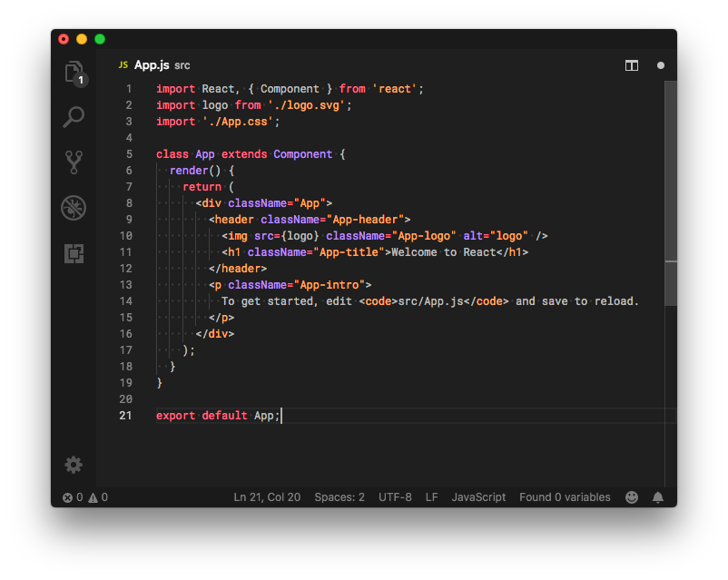Click 'src/App.js' text on line 14

click(x=430, y=301)
